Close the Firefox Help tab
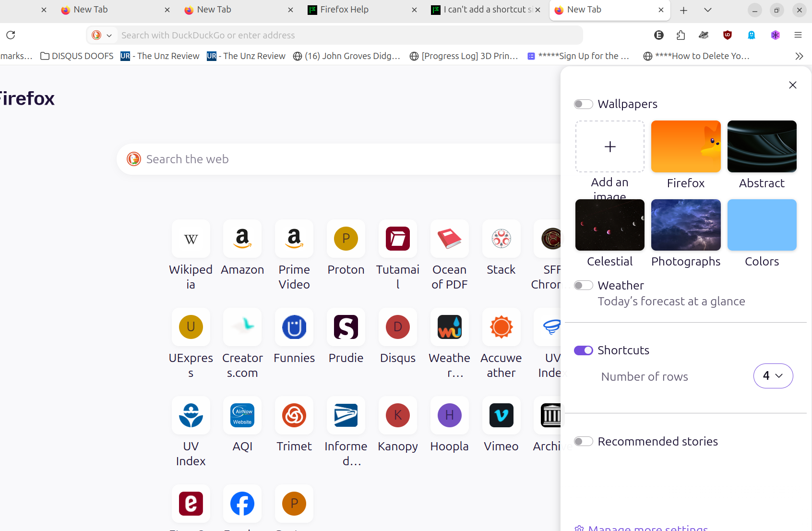The height and width of the screenshot is (531, 812). 414,10
